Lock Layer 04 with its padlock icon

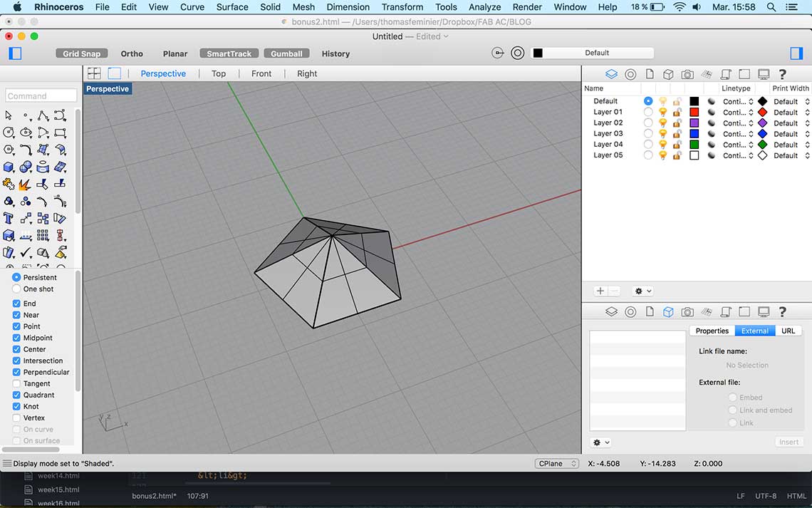677,145
